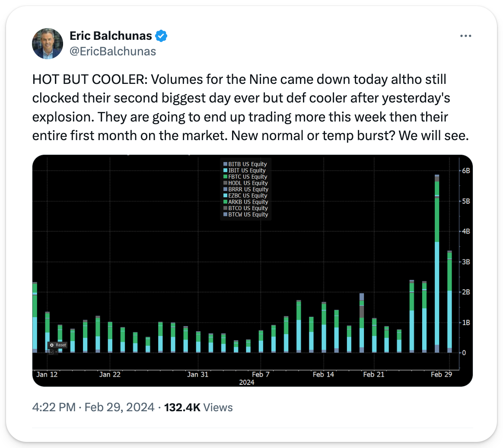Click the Jan 22 date axis label
503x448 pixels.
tap(110, 374)
